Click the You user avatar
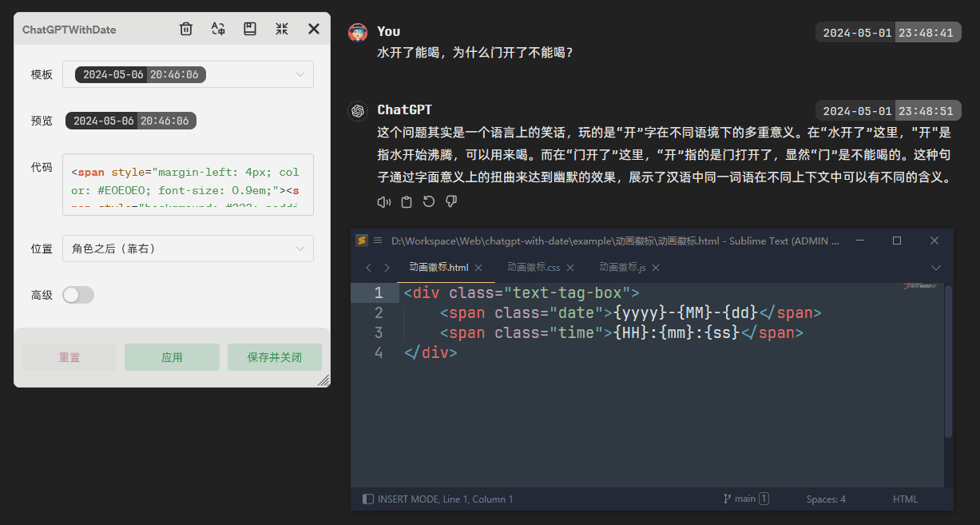Screen dimensions: 980x525 (358, 32)
